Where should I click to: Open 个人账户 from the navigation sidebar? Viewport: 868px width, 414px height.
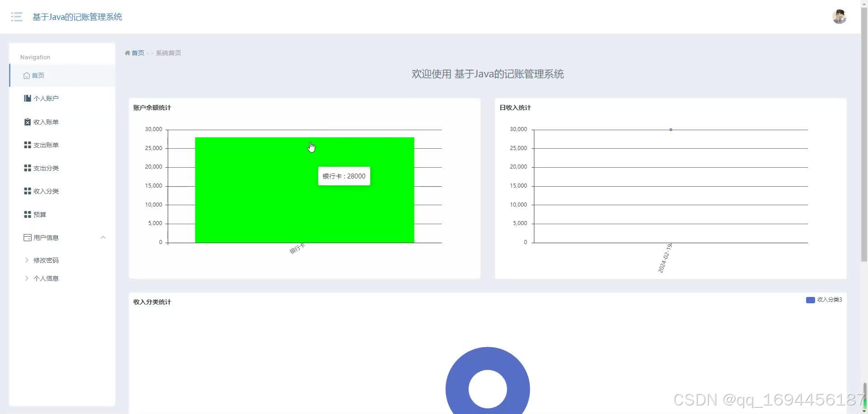[45, 98]
